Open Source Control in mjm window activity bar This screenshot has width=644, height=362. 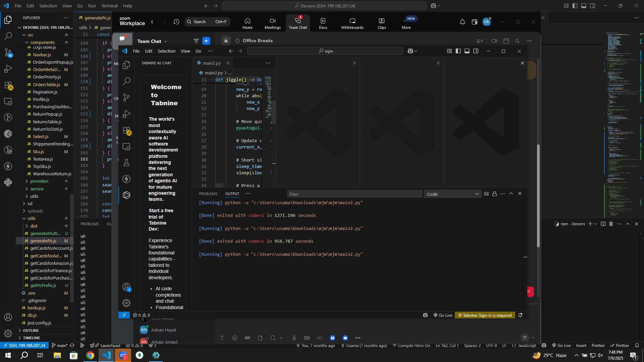(126, 98)
